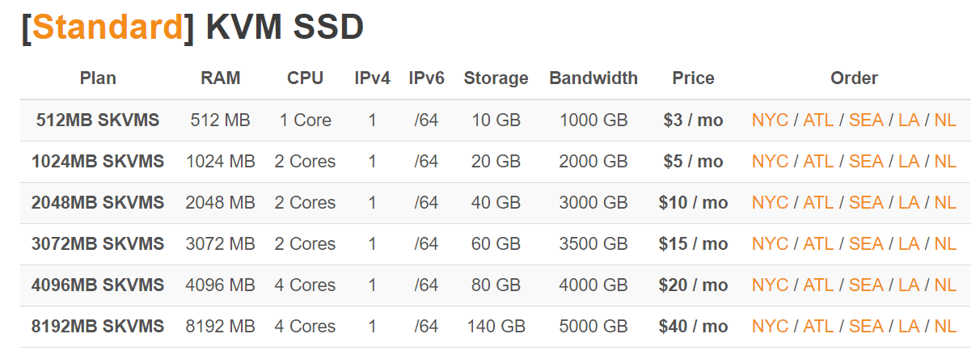This screenshot has height=355, width=980.
Task: Order 4096MB SKVMS in LA
Action: 909,285
